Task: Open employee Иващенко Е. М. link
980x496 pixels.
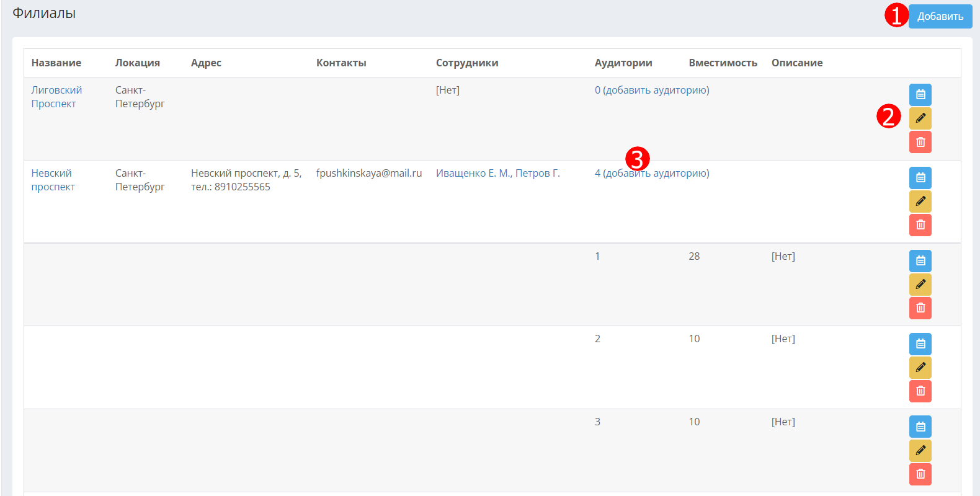Action: (473, 174)
